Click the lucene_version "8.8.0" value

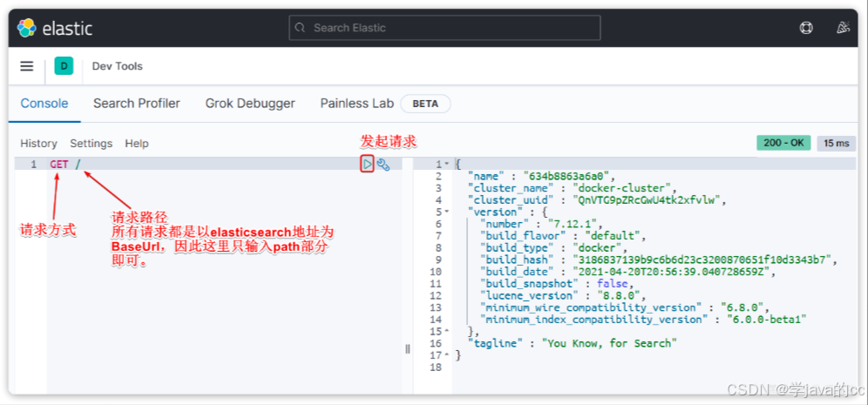[619, 295]
